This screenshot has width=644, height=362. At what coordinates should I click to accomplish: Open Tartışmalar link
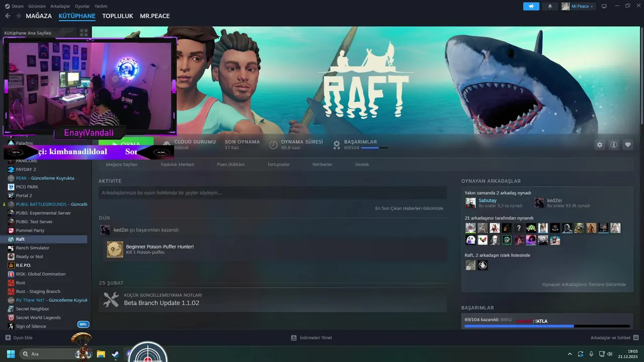pyautogui.click(x=278, y=164)
